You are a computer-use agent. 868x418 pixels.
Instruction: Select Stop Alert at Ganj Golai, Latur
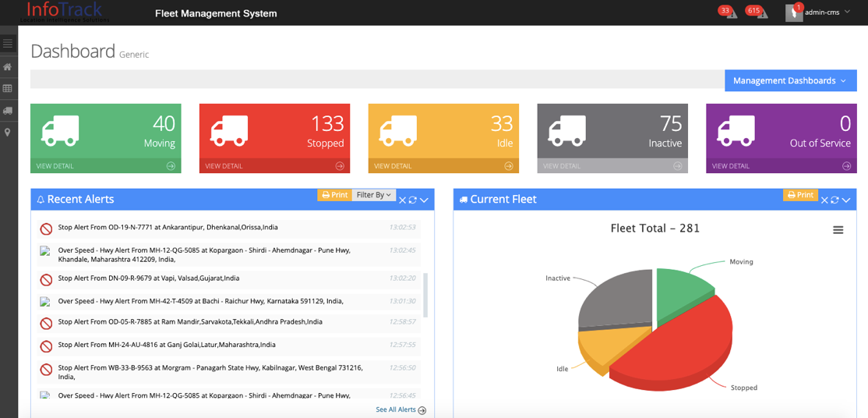[x=228, y=345]
